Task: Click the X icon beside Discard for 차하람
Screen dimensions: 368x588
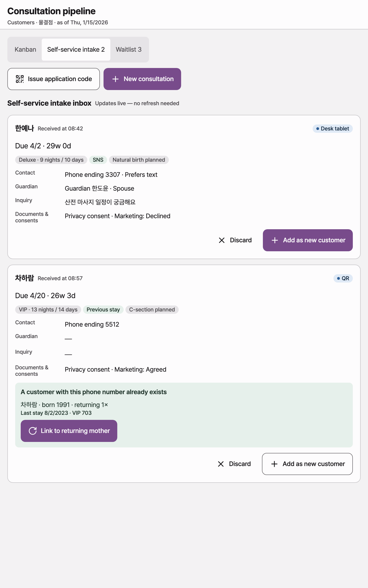Action: point(221,464)
